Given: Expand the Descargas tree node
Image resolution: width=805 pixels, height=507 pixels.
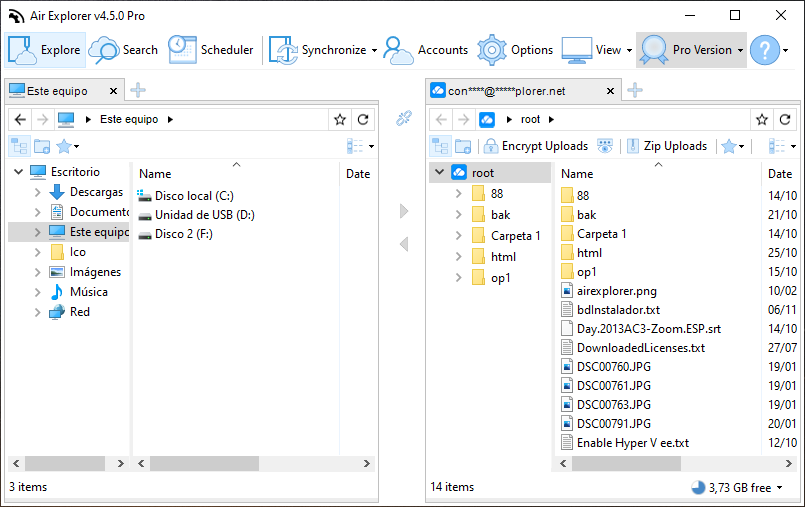Looking at the screenshot, I should [x=37, y=192].
